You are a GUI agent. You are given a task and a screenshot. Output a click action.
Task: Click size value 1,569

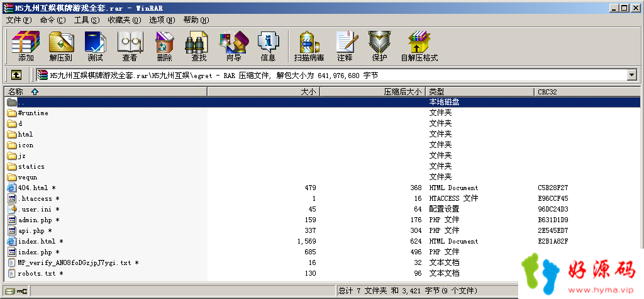306,241
